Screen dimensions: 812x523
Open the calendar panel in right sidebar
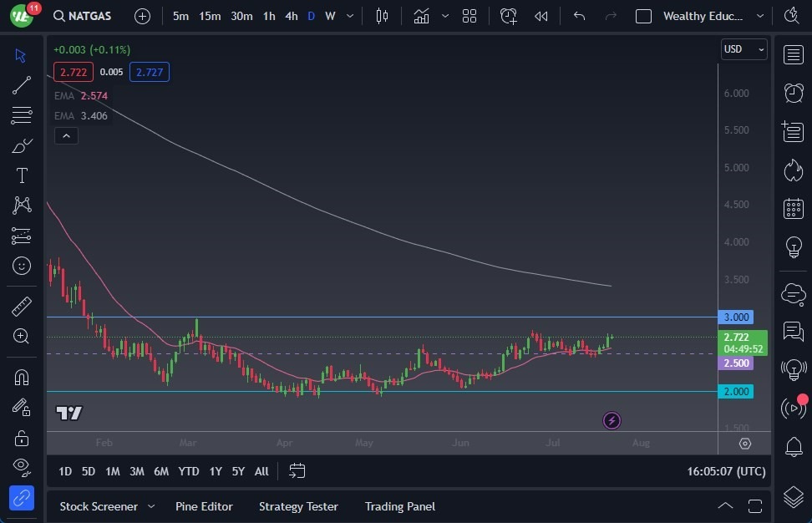(x=793, y=209)
